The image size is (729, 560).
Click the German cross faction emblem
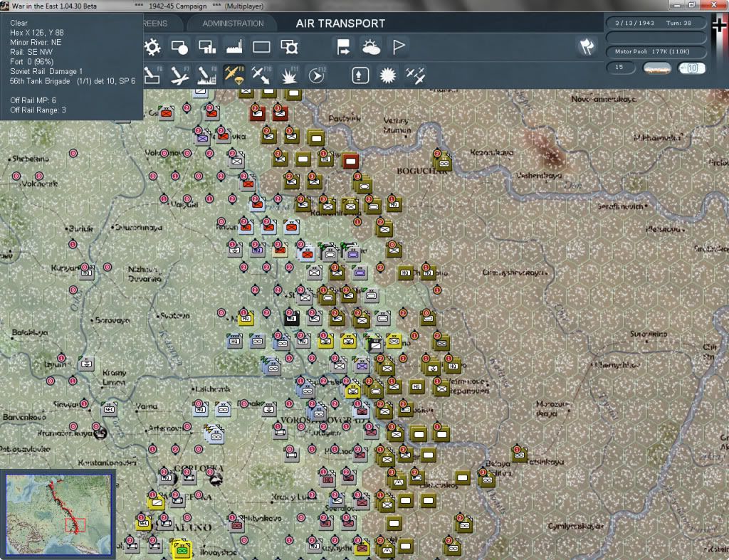719,24
